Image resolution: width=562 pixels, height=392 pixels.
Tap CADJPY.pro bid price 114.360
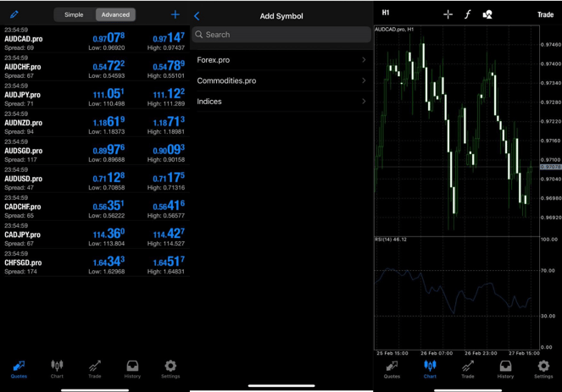click(109, 234)
